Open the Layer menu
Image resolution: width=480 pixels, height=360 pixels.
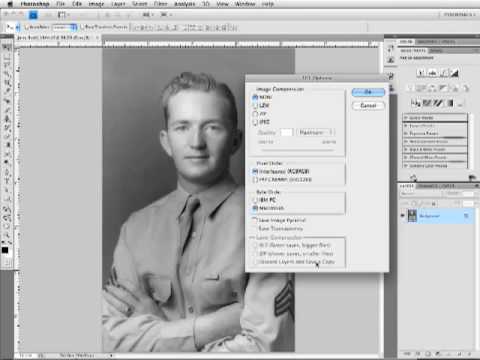(118, 4)
